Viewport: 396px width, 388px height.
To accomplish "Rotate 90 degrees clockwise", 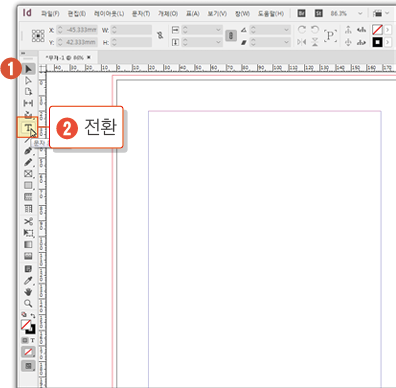I will (302, 30).
